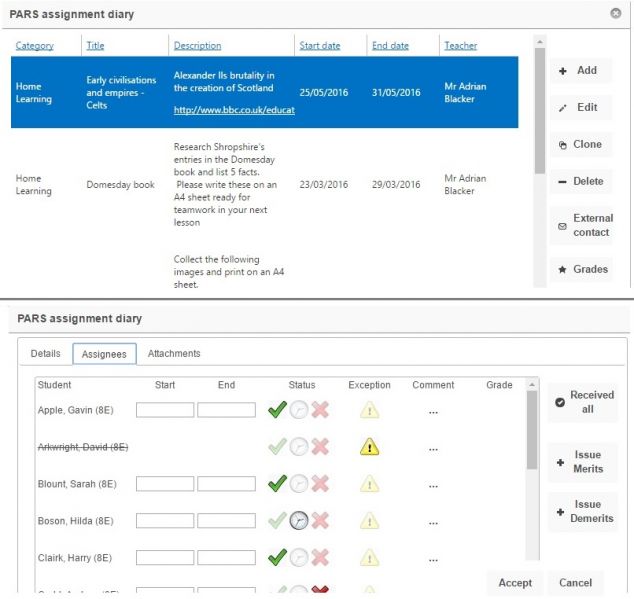Sort assignments by End date column

[390, 46]
